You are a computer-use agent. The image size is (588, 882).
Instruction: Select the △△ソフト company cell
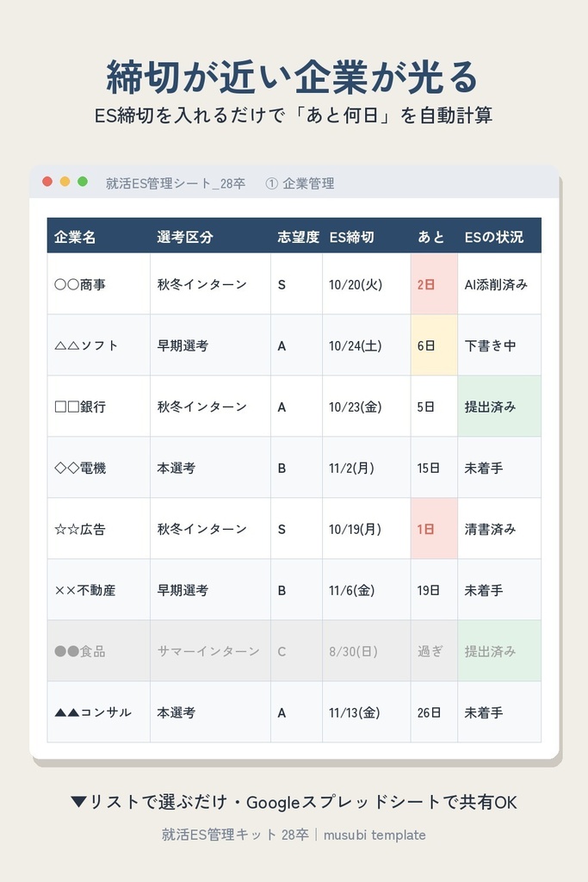click(98, 345)
